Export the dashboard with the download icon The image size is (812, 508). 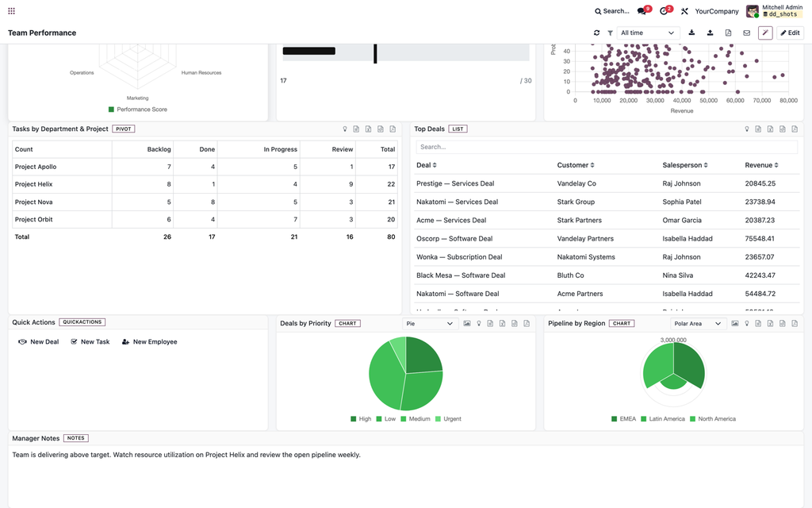pyautogui.click(x=691, y=33)
